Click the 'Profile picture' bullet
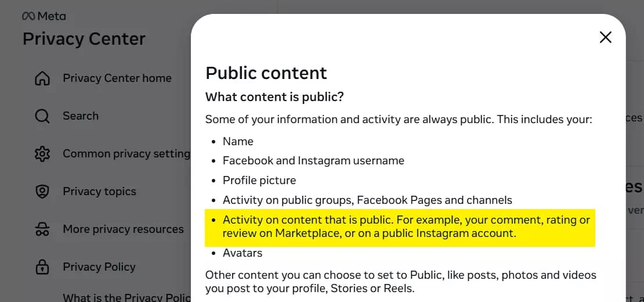644x302 pixels. pos(259,181)
